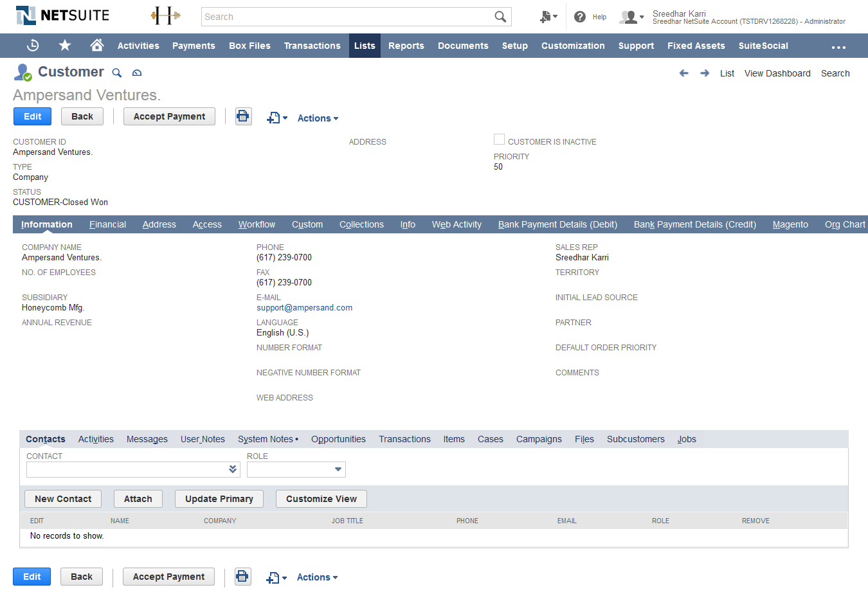Open the SuiteSocial menu
Image resolution: width=868 pixels, height=601 pixels.
[763, 46]
